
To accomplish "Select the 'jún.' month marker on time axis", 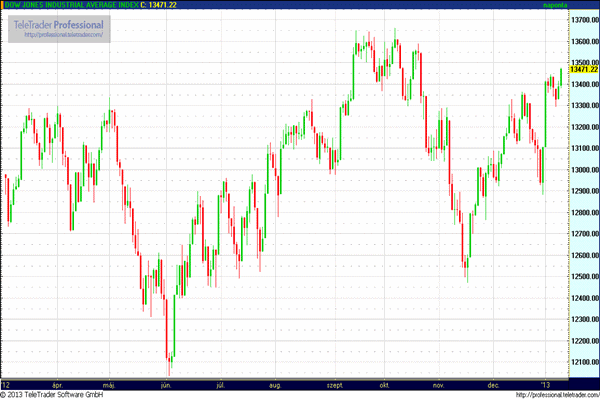I will (165, 383).
